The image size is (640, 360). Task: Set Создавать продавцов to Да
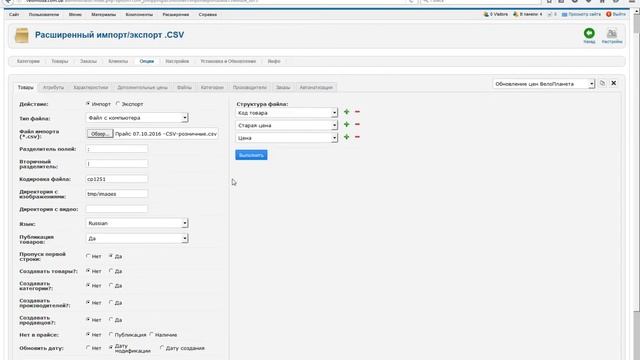(111, 320)
